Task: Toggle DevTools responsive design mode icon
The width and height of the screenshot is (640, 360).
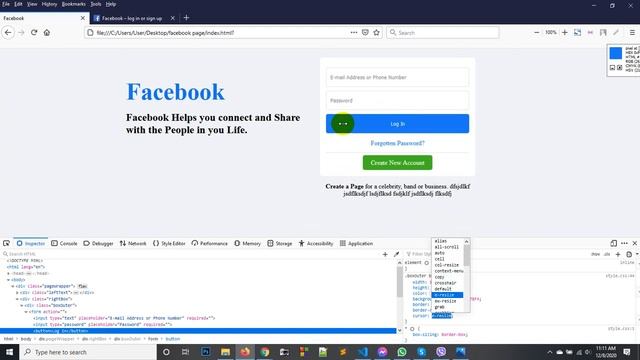Action: tap(613, 243)
